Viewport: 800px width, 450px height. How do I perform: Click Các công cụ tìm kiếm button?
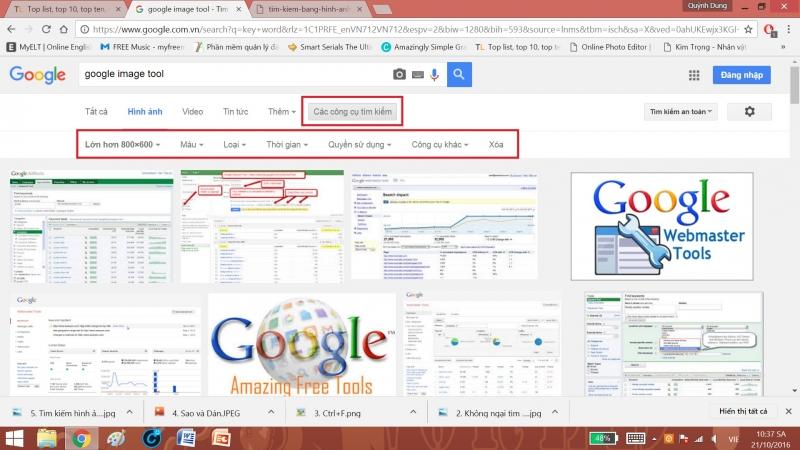coord(353,111)
